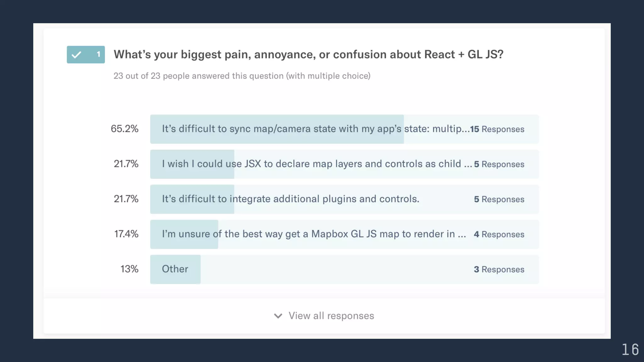Image resolution: width=644 pixels, height=362 pixels.
Task: Click the slide number 16
Action: coord(630,350)
